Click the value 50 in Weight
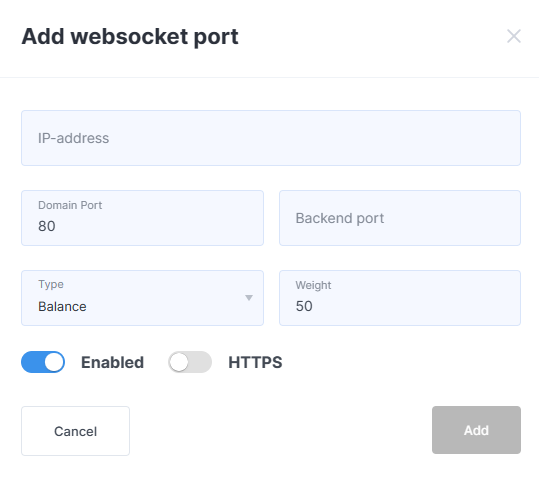The image size is (539, 479). (304, 306)
